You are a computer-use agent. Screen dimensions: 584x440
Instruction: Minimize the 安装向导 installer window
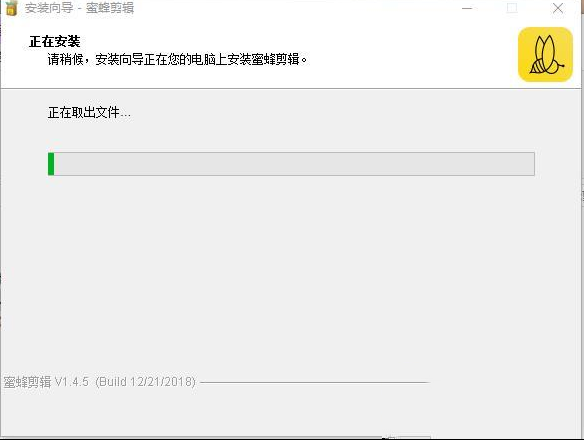467,8
